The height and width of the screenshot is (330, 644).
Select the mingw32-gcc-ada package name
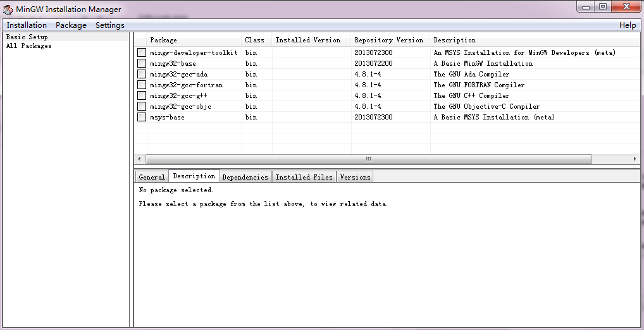pos(178,74)
